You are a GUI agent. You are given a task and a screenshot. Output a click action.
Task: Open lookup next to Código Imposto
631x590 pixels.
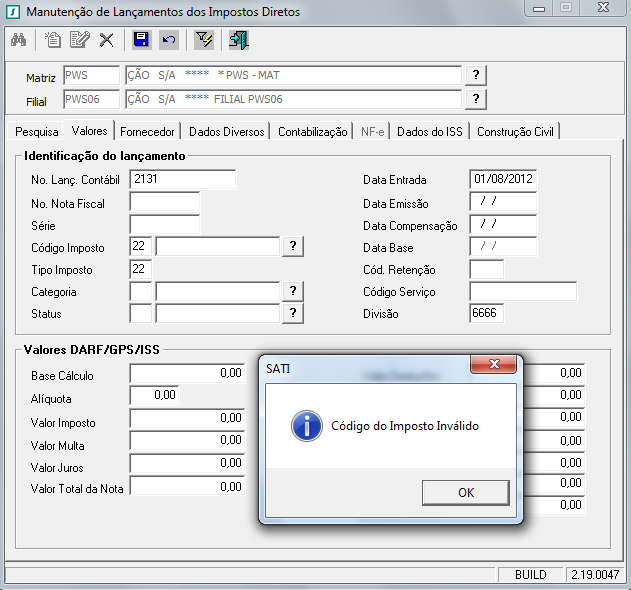(x=293, y=246)
